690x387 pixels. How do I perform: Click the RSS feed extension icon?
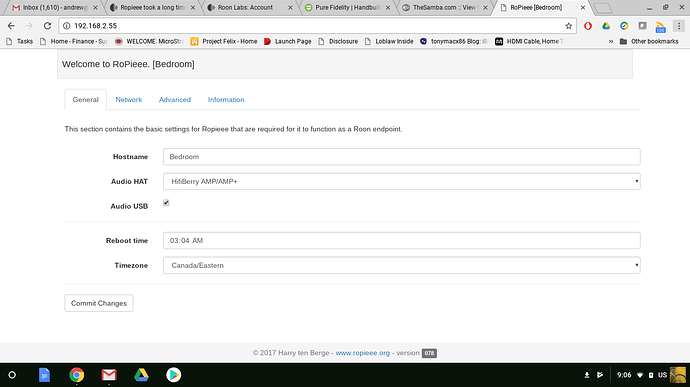coord(660,27)
